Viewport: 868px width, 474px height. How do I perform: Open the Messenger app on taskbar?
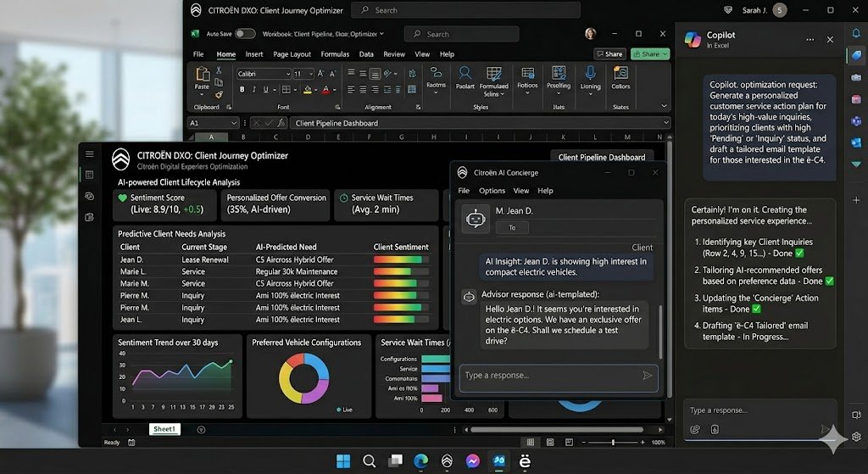pyautogui.click(x=473, y=460)
